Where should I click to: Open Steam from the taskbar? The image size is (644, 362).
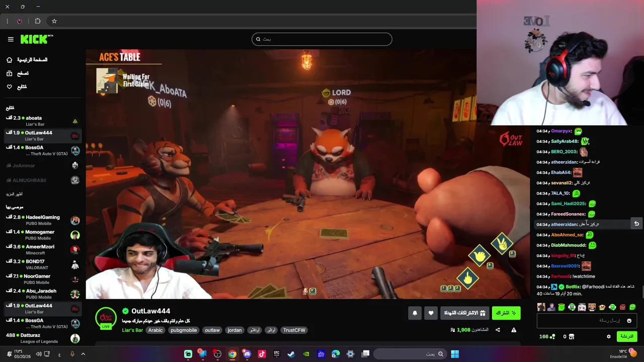coord(291,354)
